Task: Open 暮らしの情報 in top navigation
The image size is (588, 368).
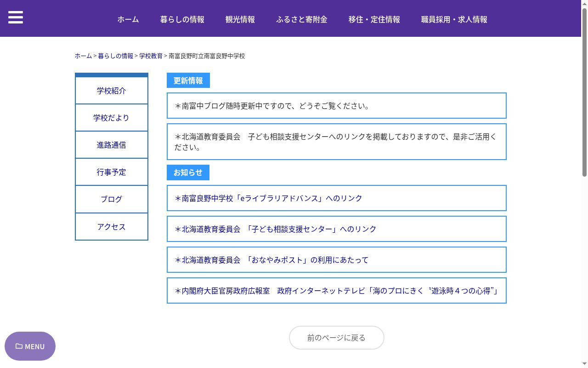Action: click(182, 19)
